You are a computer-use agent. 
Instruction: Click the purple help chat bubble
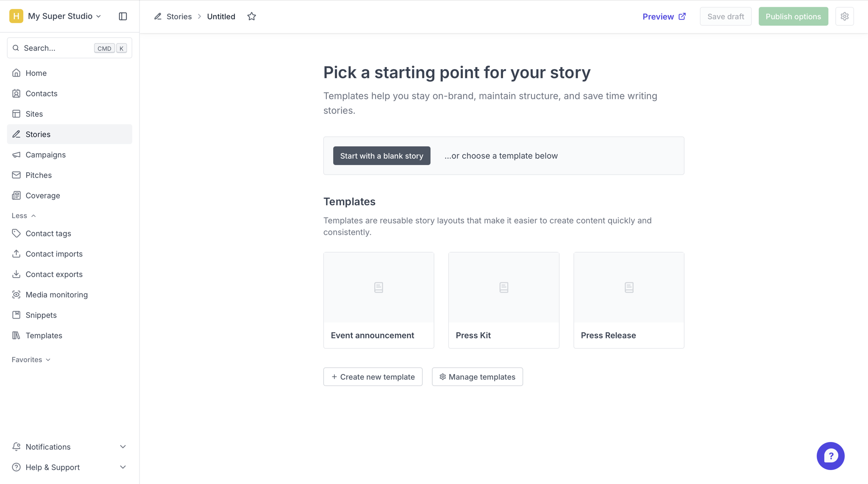[x=830, y=456]
